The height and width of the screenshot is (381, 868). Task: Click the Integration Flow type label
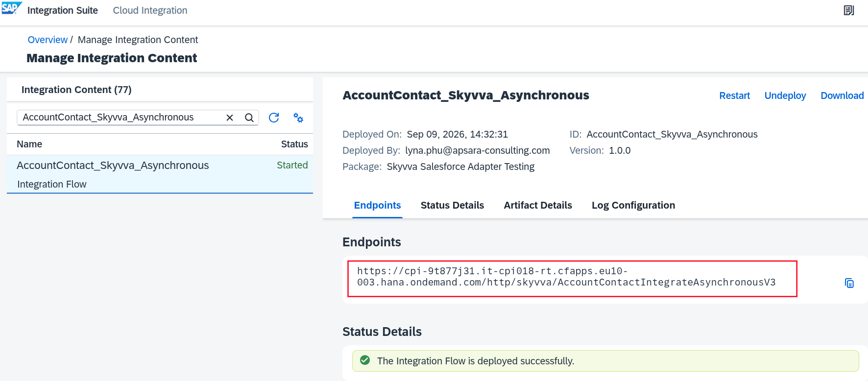pos(52,184)
